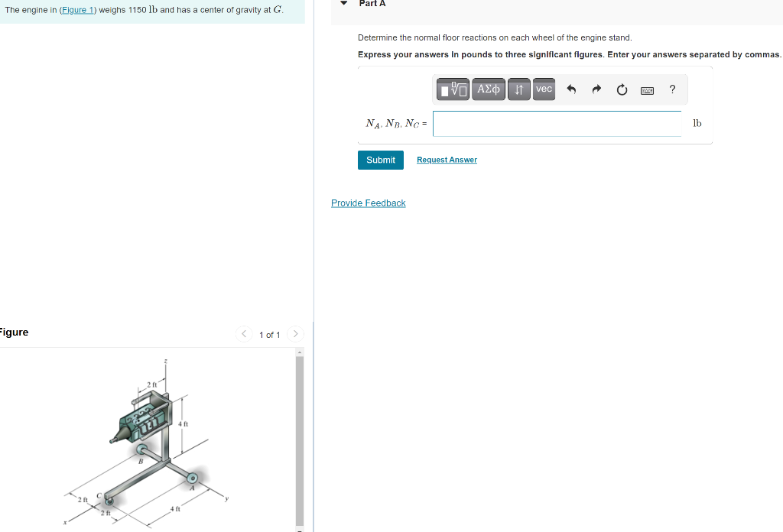
Task: Open the Figure 1 link in problem statement
Action: point(77,10)
